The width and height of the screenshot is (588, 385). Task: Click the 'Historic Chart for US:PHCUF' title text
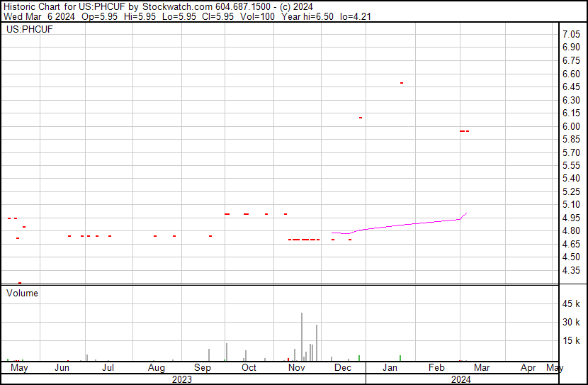pyautogui.click(x=64, y=6)
